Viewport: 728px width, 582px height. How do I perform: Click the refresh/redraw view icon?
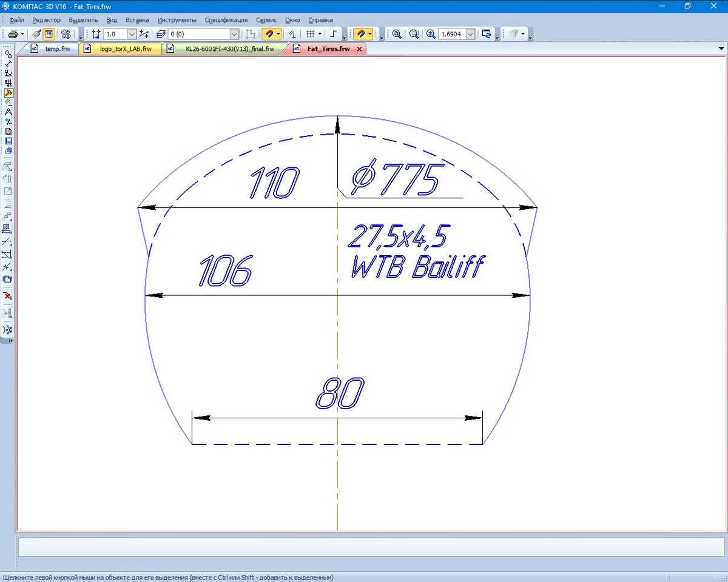(x=486, y=35)
